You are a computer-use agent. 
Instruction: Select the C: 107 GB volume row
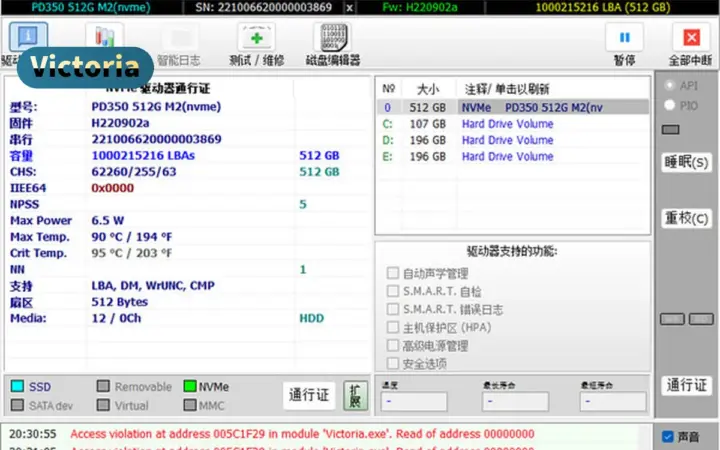[513, 124]
